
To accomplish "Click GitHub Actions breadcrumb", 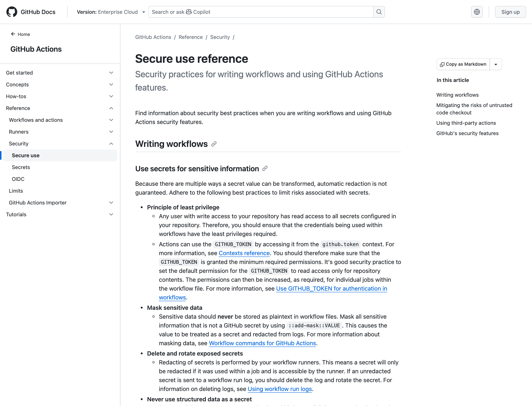I will click(x=153, y=37).
